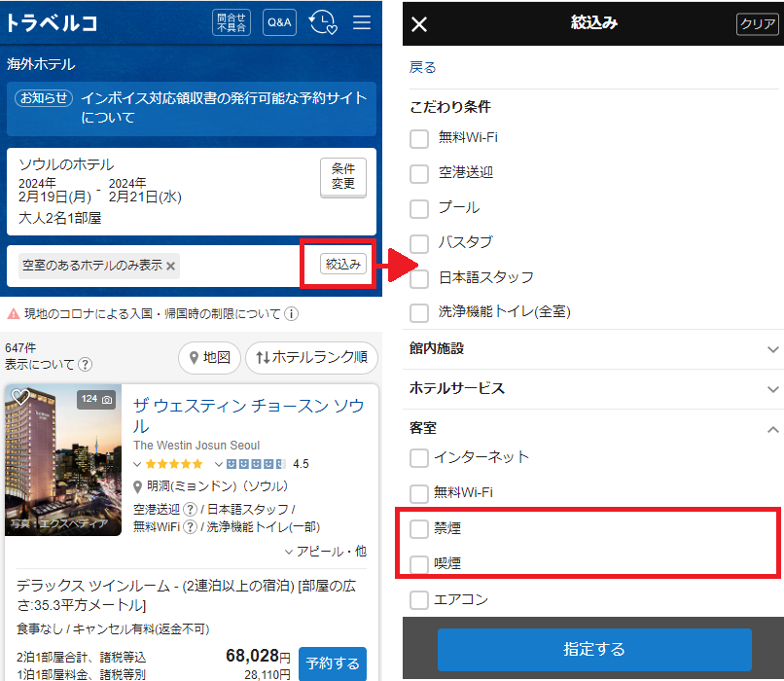Click the help icon next to 表示について

(x=86, y=365)
